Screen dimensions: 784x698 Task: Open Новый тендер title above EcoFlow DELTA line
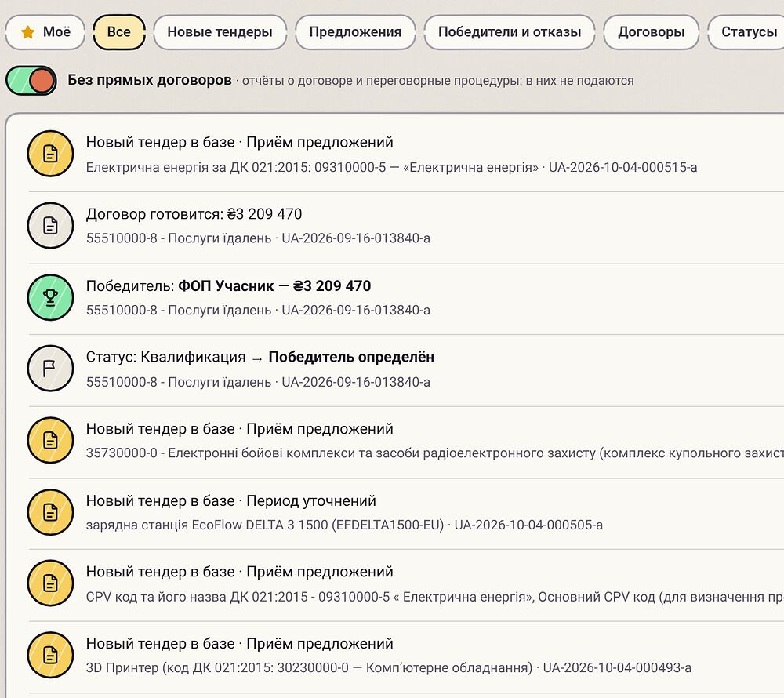(231, 501)
